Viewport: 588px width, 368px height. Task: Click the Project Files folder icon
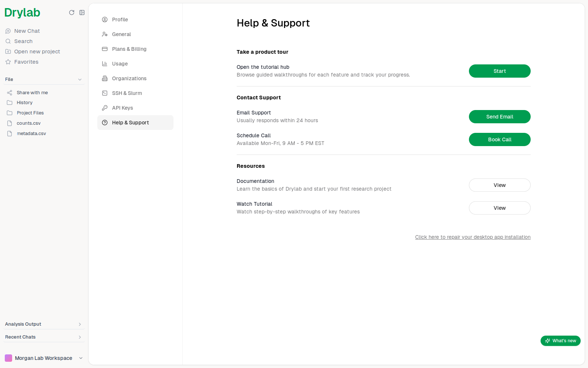click(x=10, y=113)
